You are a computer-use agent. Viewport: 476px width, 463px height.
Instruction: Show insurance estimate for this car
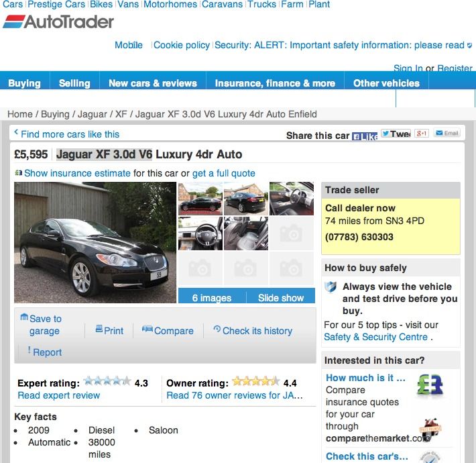tap(77, 173)
